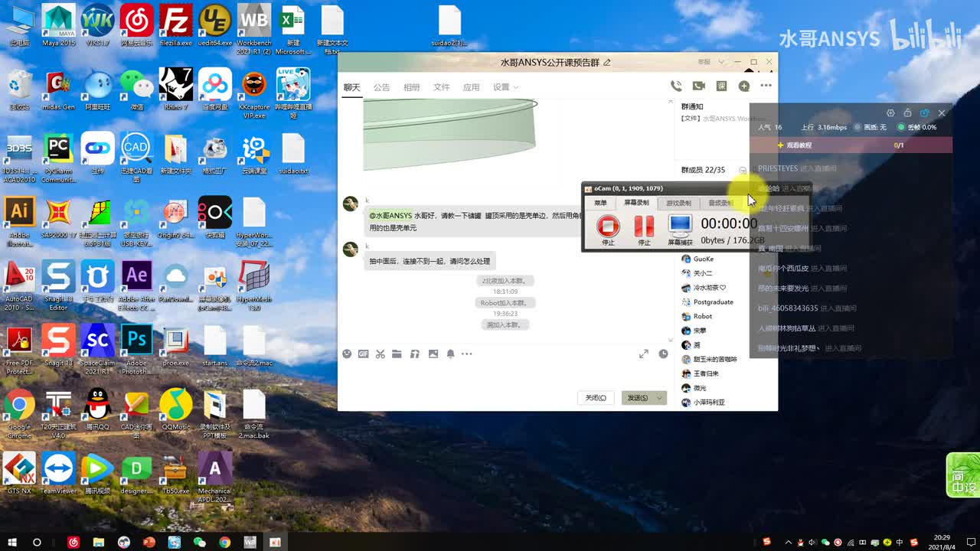This screenshot has width=980, height=551.
Task: Select the scissors screenshot tool in chat
Action: pos(381,354)
